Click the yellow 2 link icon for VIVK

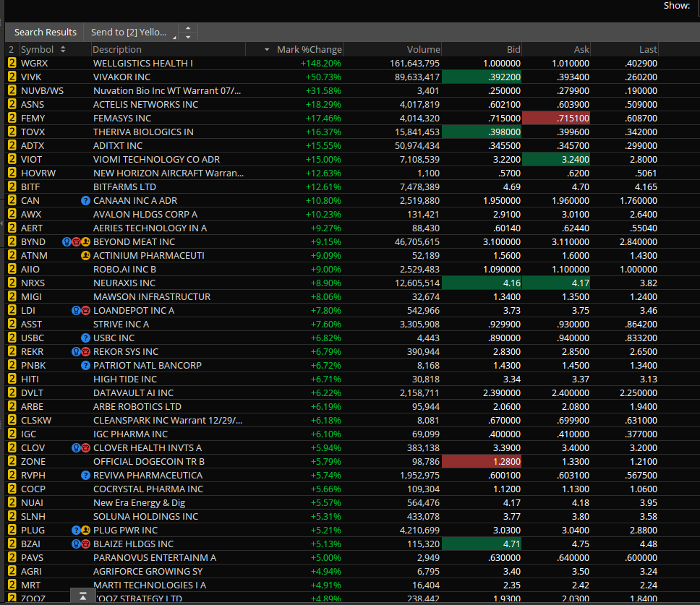pos(12,77)
